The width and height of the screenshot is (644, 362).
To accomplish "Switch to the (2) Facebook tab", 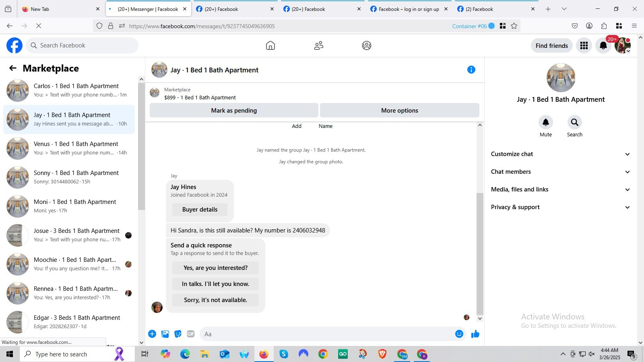I will [x=496, y=9].
